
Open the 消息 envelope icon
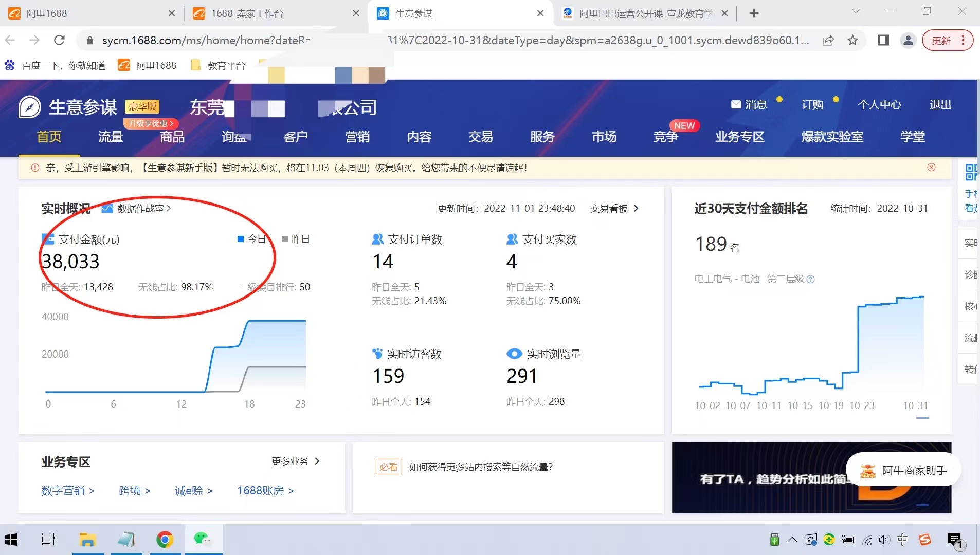pos(736,105)
